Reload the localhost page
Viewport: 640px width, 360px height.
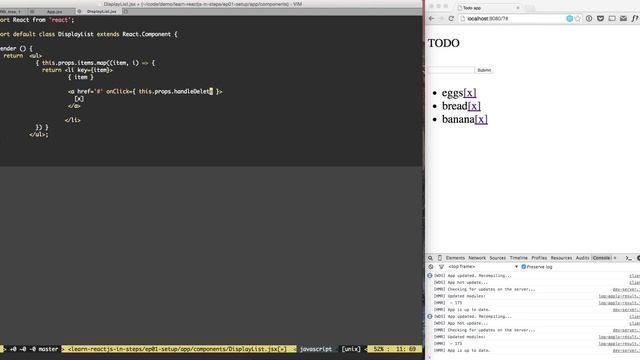coord(451,18)
